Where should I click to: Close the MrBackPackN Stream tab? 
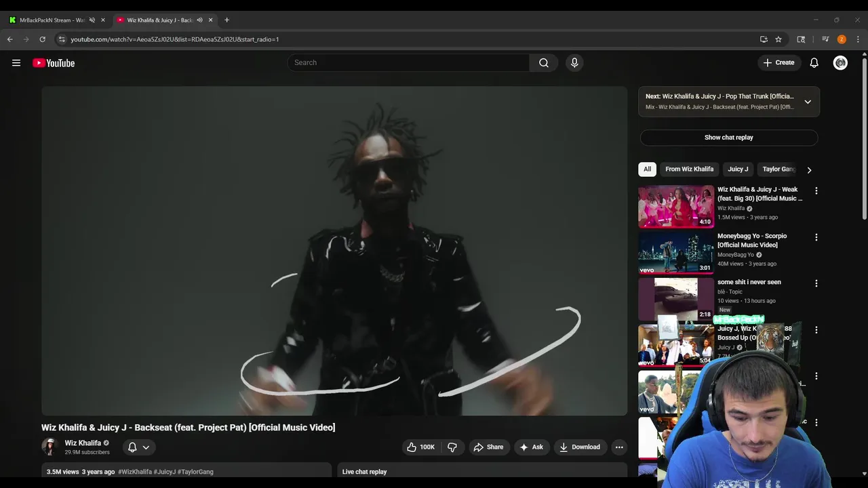pyautogui.click(x=103, y=20)
